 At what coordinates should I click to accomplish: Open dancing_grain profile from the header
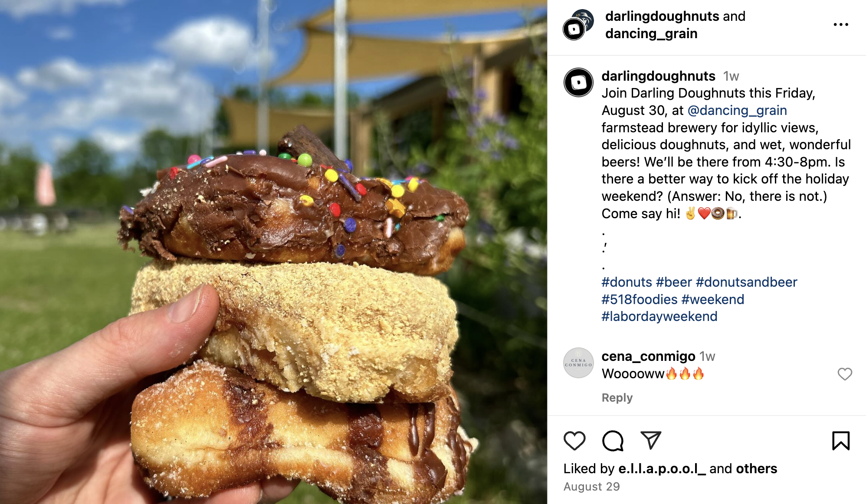[x=651, y=33]
